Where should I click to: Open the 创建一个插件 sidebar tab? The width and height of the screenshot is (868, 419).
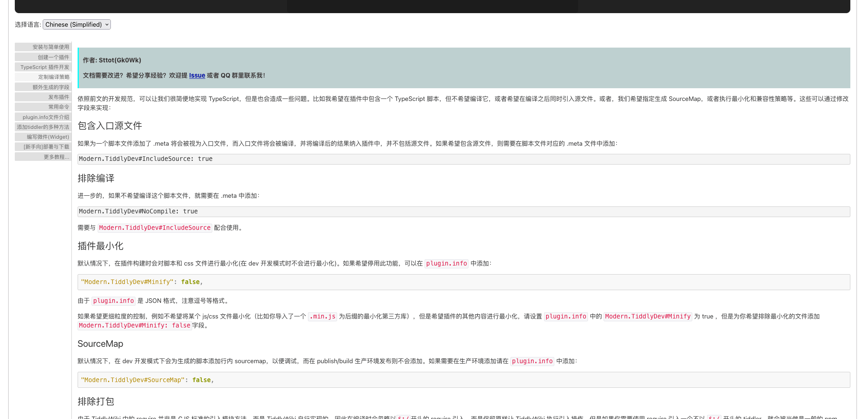[x=43, y=57]
